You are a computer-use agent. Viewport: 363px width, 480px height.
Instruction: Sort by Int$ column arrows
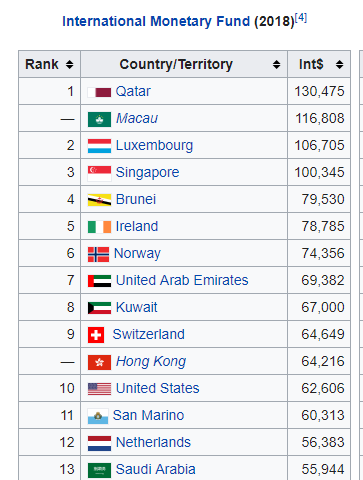(339, 64)
